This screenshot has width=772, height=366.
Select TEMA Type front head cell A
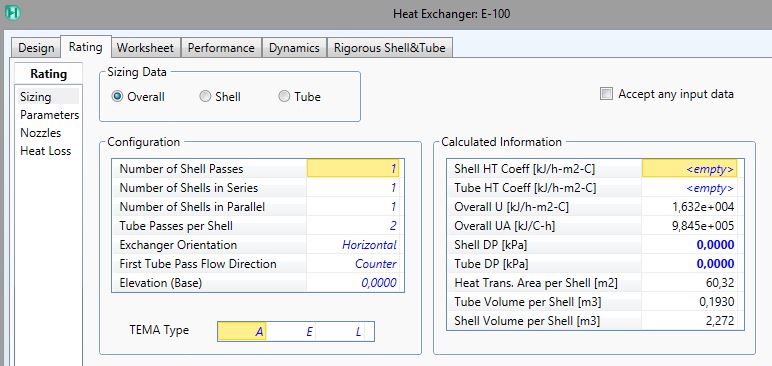(242, 332)
